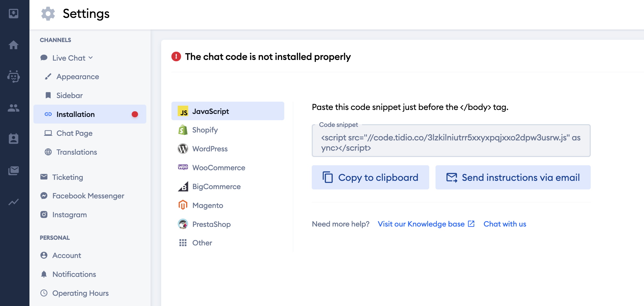Open the email campaigns icon in rail
The height and width of the screenshot is (306, 644).
(x=14, y=171)
